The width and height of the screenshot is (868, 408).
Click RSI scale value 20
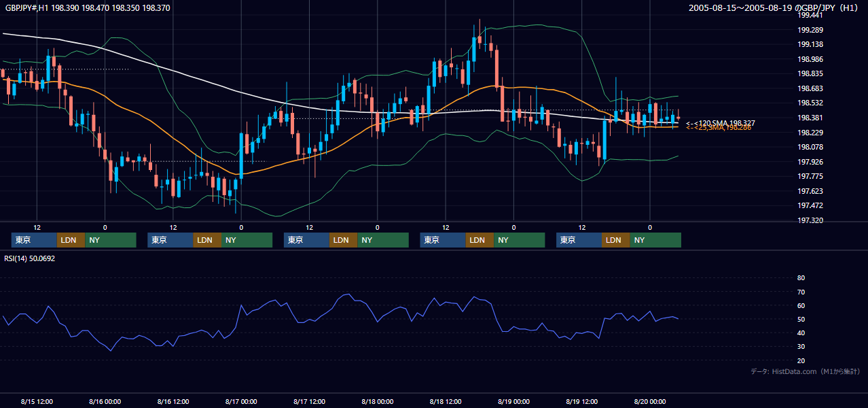[801, 360]
